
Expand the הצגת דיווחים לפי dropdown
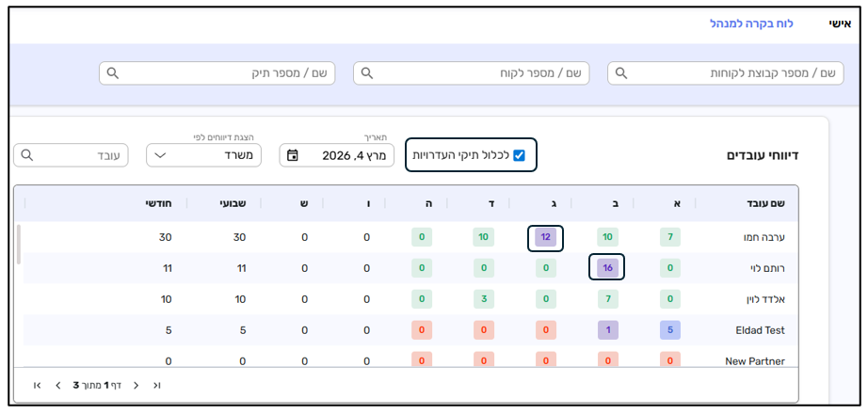pos(203,155)
